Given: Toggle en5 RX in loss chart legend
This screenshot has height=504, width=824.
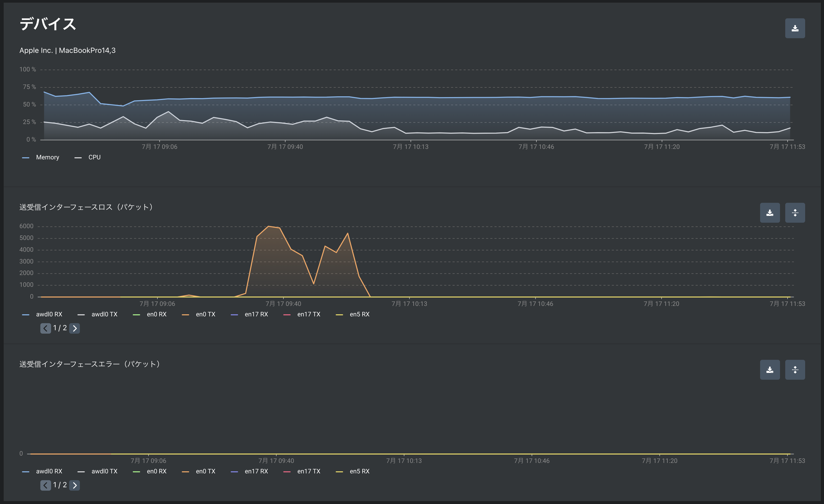Looking at the screenshot, I should point(353,315).
